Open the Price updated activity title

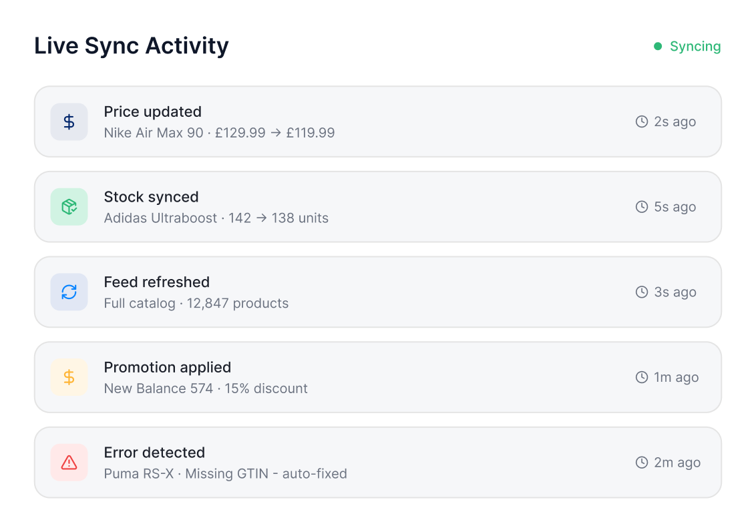(152, 111)
